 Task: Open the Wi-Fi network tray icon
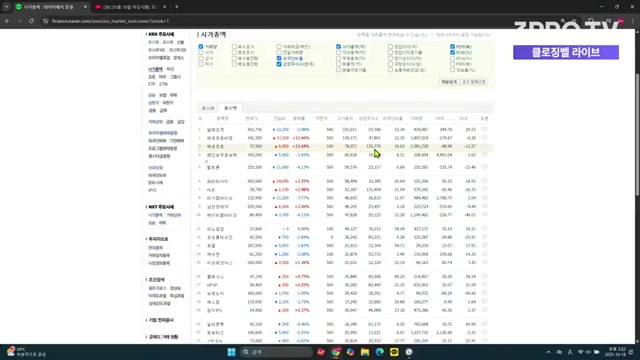[580, 352]
